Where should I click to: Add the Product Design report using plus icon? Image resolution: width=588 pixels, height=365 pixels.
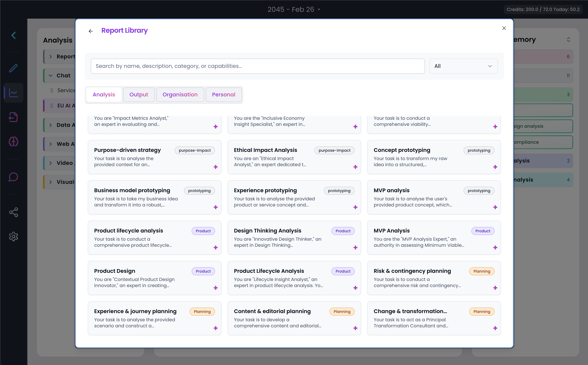click(215, 288)
